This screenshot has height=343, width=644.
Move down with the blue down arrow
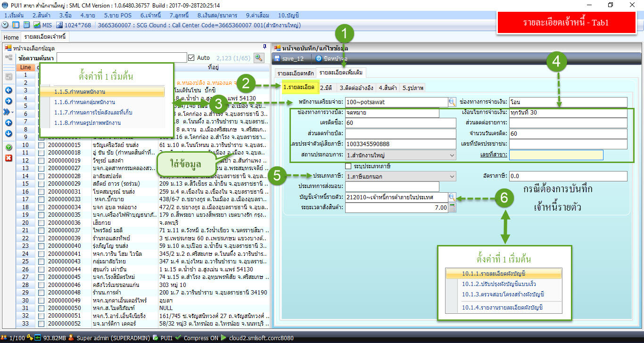pyautogui.click(x=8, y=133)
